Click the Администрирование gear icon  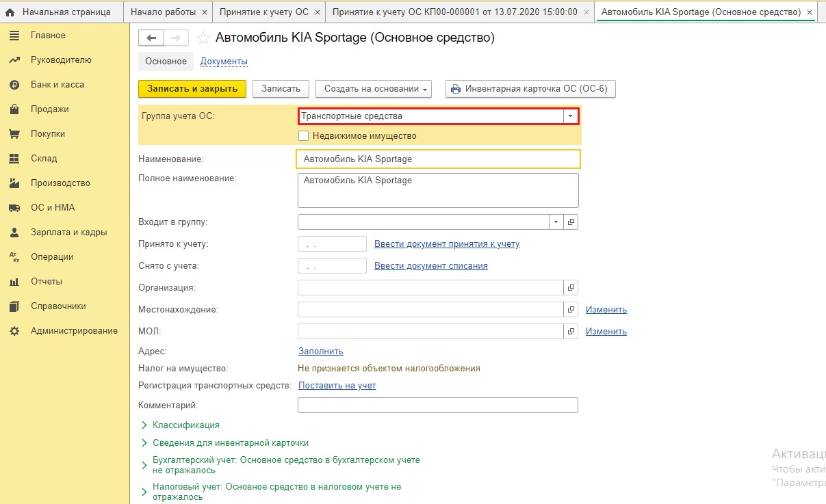(14, 331)
